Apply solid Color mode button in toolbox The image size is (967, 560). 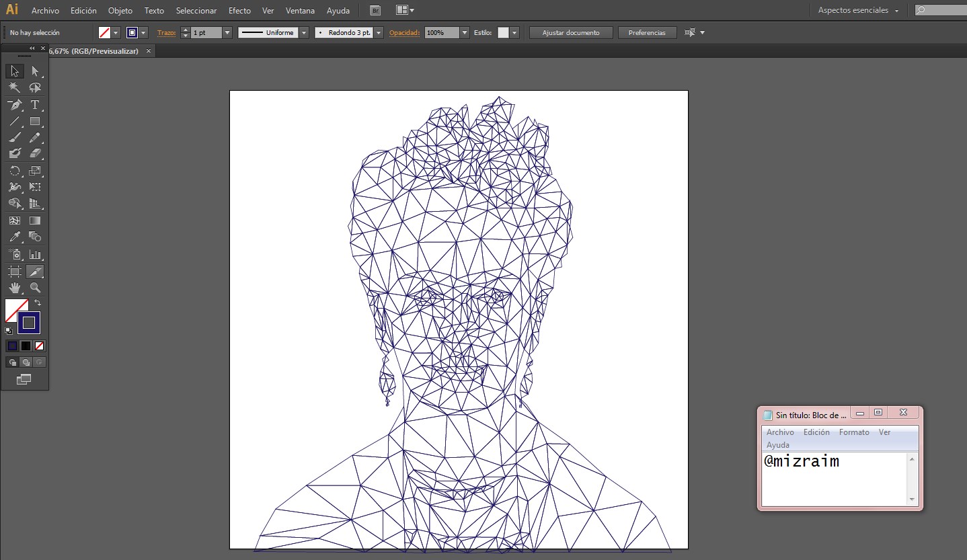point(12,346)
